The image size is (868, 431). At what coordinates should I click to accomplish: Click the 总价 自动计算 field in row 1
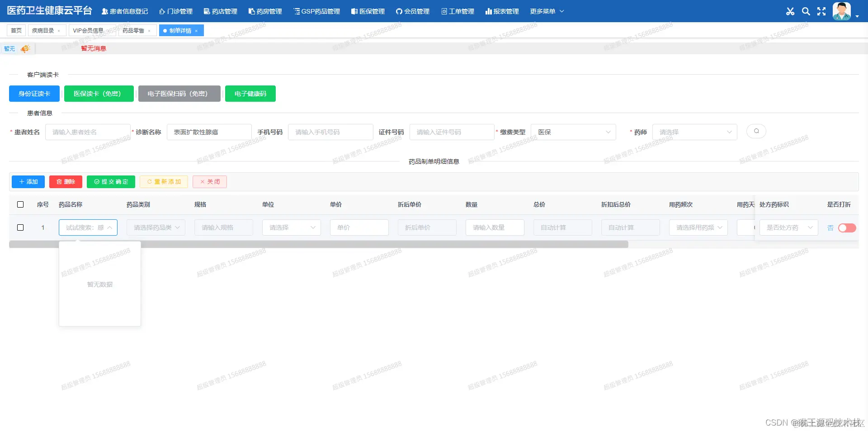coord(563,227)
